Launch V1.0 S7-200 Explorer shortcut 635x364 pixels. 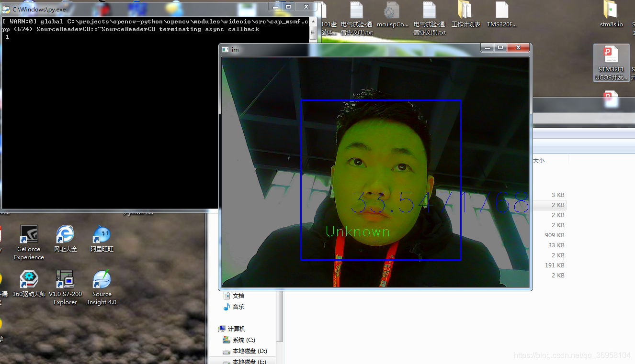tap(65, 287)
